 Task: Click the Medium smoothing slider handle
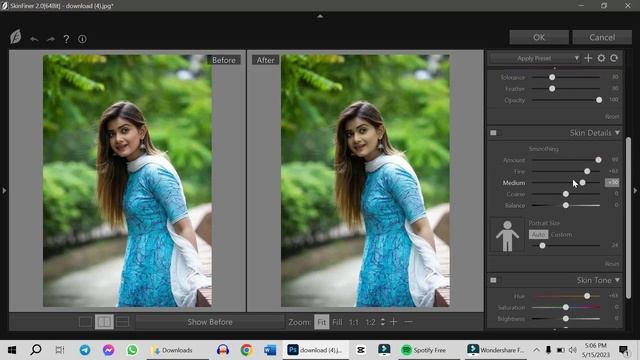click(582, 182)
